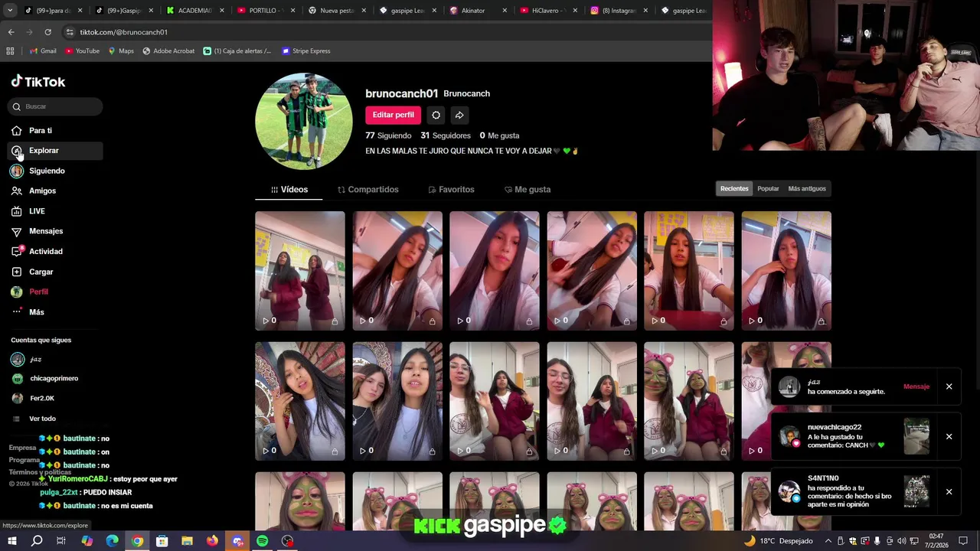Open Spotify from the taskbar
Viewport: 980px width, 551px height.
click(263, 541)
